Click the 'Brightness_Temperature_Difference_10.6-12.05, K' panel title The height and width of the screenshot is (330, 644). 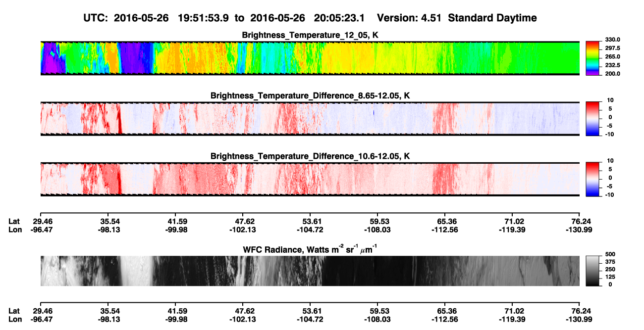point(310,156)
